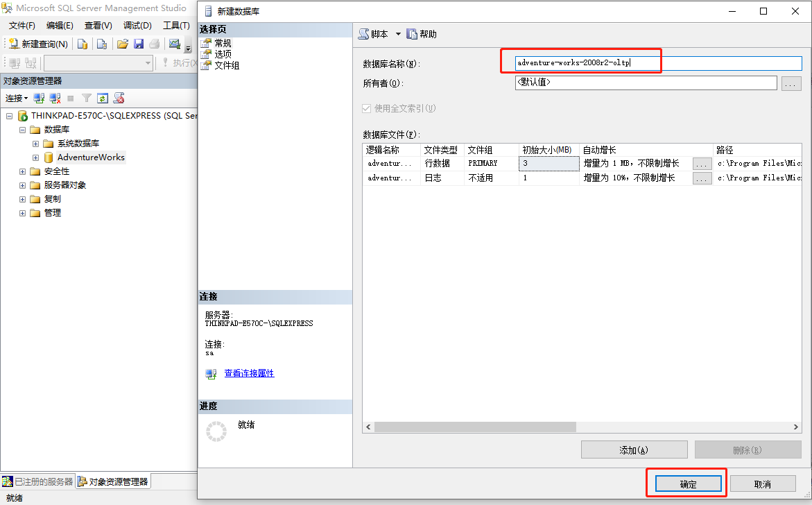The width and height of the screenshot is (812, 505).
Task: Click the change connection icon in second toolbar
Action: click(31, 63)
